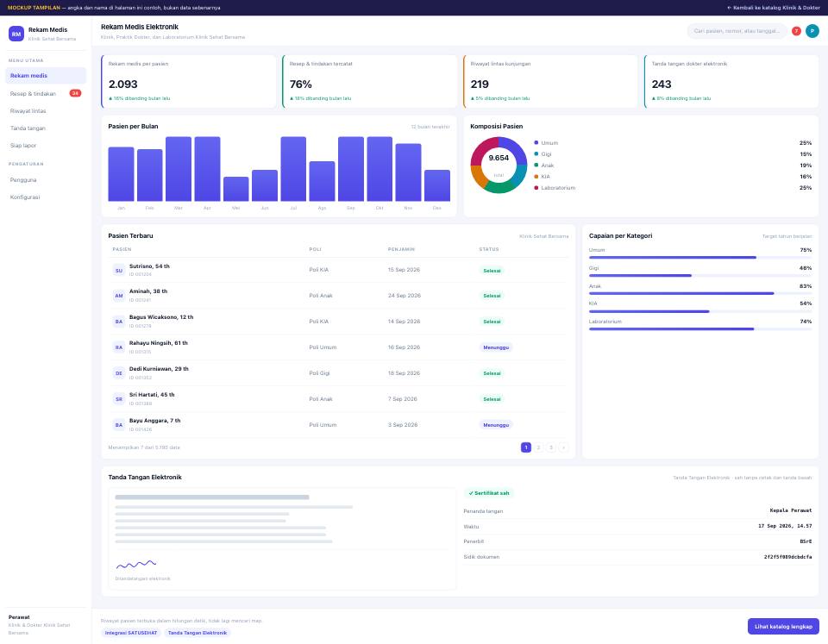Click the avatar beside Bayu Anggara
The height and width of the screenshot is (644, 828).
(x=119, y=425)
